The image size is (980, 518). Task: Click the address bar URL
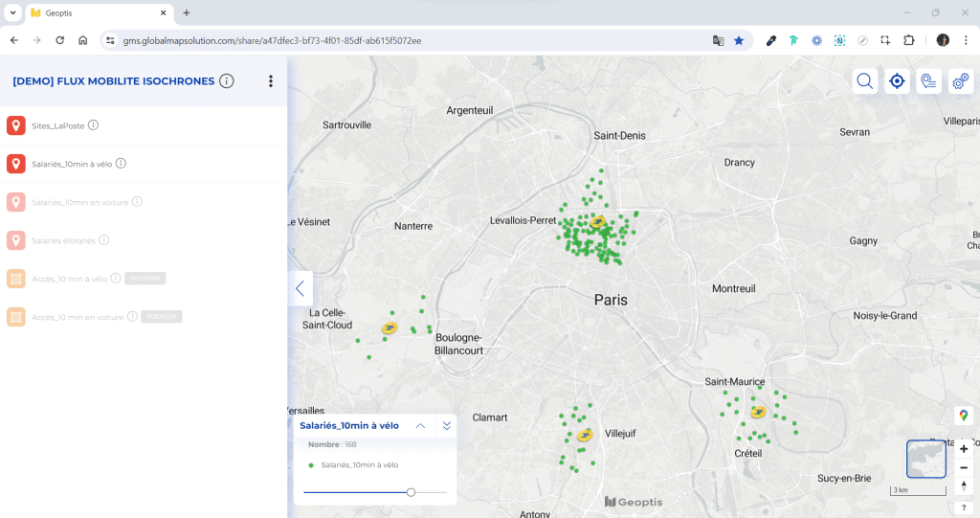coord(272,40)
